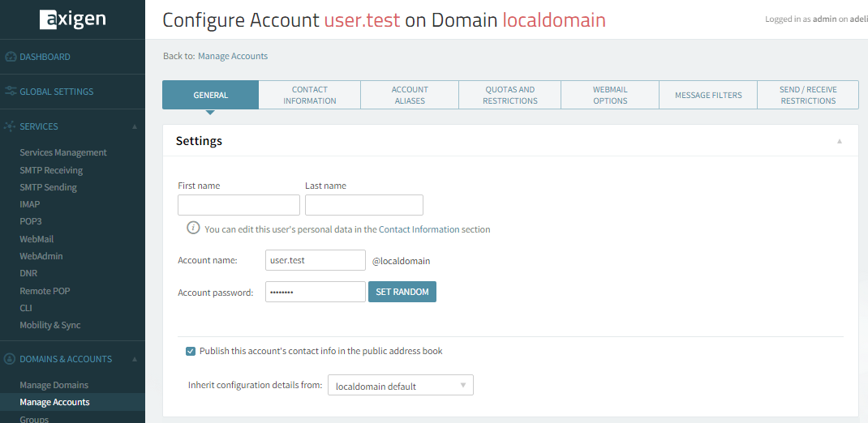Open SMTP Receiving in the sidebar
Screen dimensions: 868x423
[x=51, y=170]
